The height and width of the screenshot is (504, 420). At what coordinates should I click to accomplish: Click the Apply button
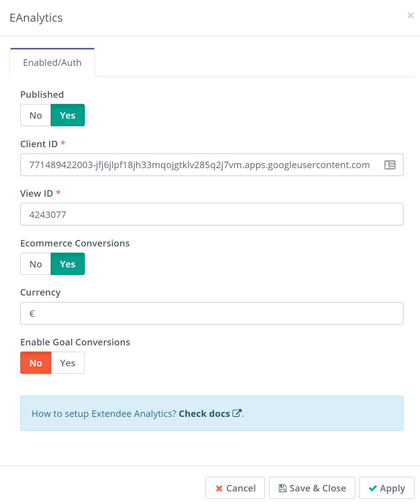[387, 488]
